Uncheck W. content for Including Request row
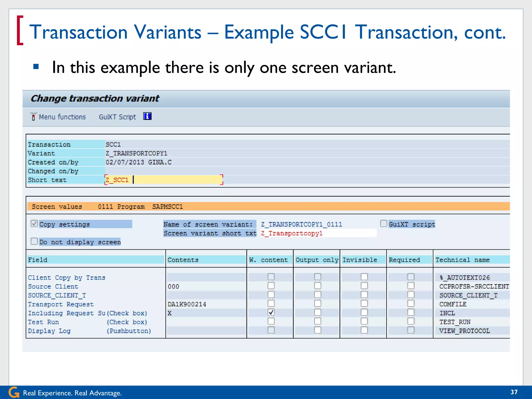532x399 pixels. (271, 312)
